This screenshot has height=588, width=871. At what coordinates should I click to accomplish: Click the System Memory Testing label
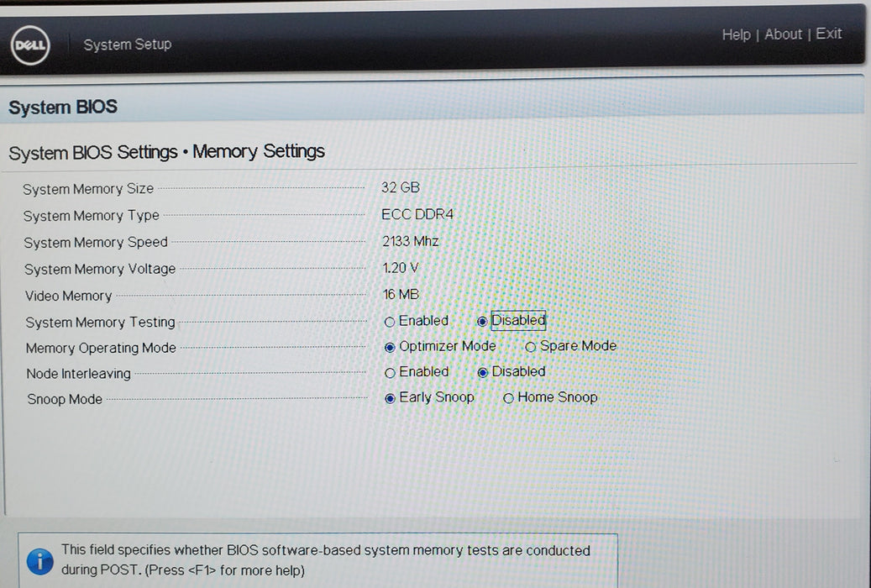tap(100, 323)
